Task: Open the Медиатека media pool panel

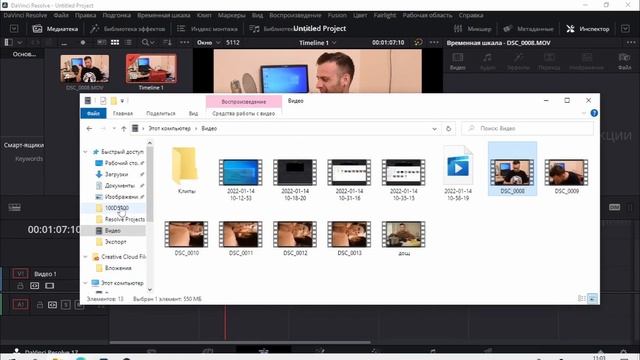Action: (x=55, y=29)
